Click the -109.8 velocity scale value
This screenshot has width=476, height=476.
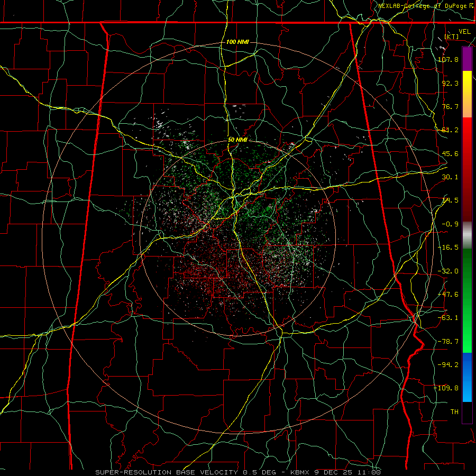point(446,388)
